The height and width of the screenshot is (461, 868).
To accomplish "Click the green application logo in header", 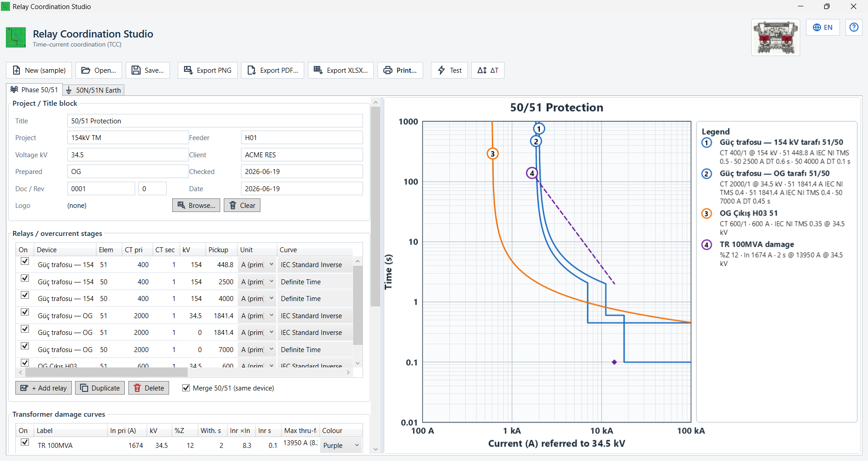I will coord(16,37).
